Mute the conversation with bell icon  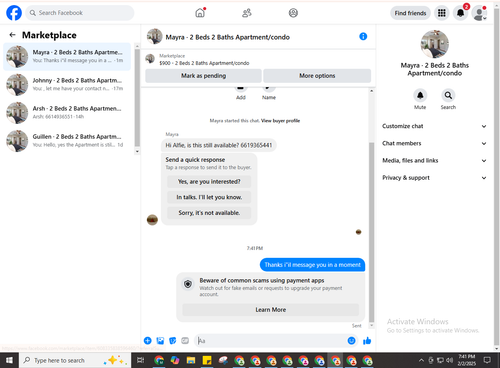pos(420,96)
